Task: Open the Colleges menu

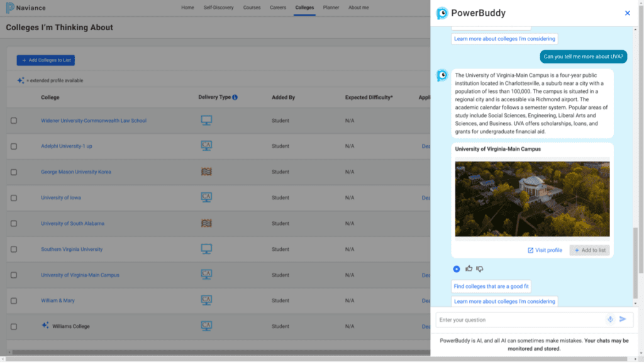Action: pos(304,8)
